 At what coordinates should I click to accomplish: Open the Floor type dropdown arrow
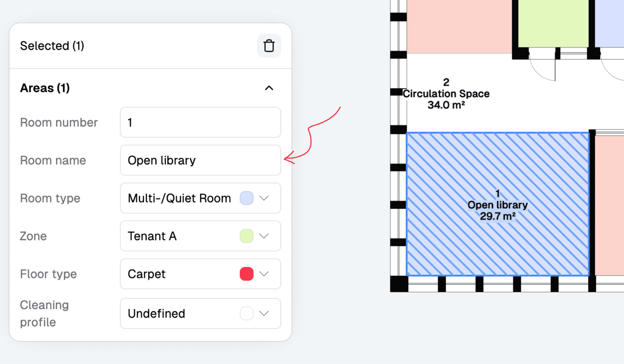coord(264,274)
